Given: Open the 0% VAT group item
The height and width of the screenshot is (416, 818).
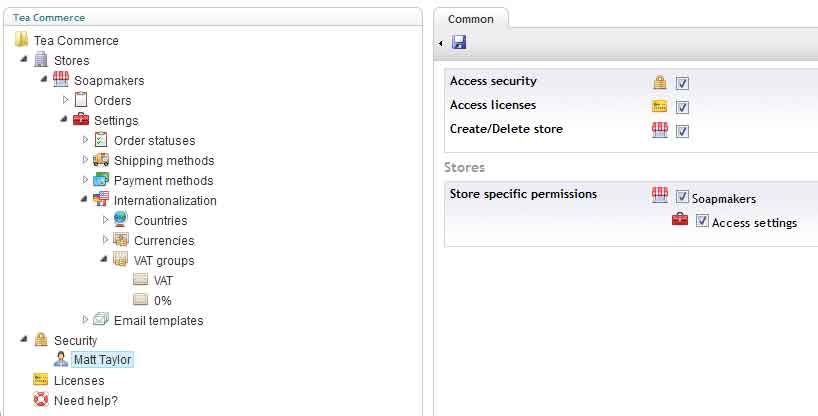Looking at the screenshot, I should pos(162,300).
